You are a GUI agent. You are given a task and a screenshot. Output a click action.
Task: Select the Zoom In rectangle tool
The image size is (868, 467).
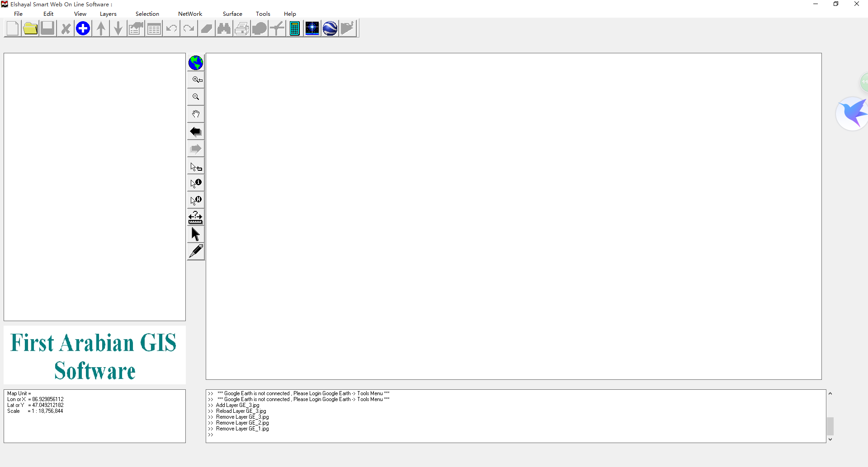click(196, 80)
